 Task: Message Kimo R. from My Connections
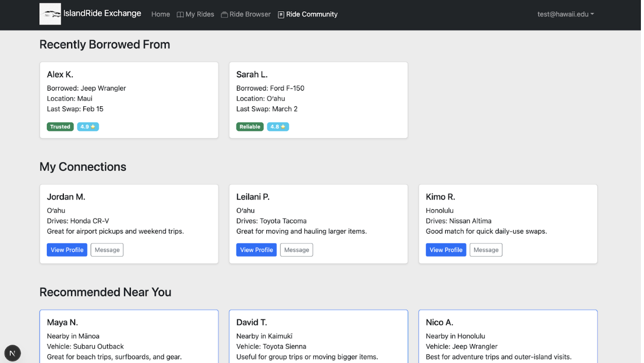[x=486, y=250]
